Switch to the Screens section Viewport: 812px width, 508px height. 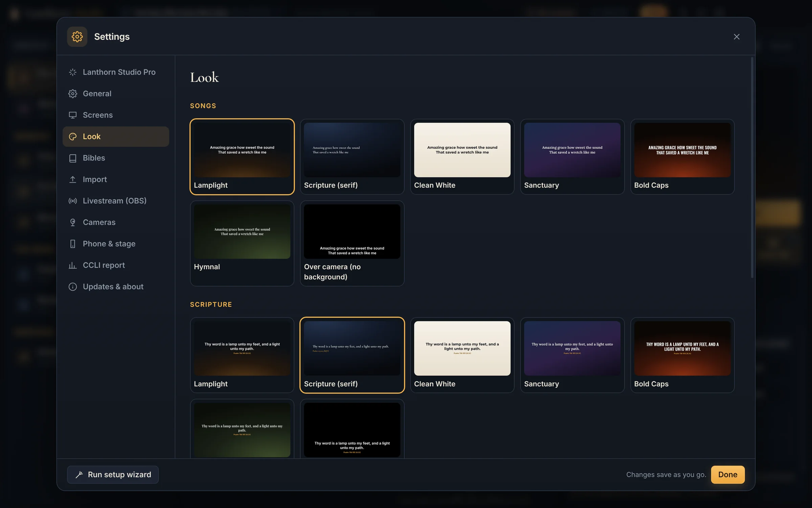pos(116,115)
